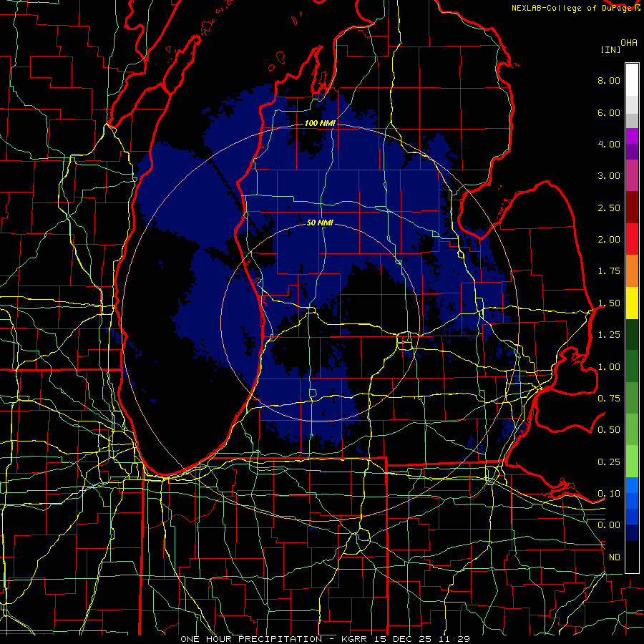Click the 0.25 legend value

609,462
